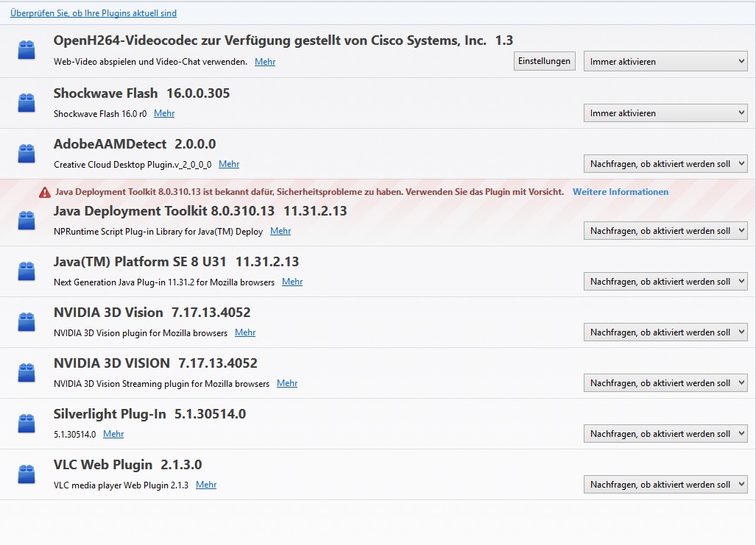Click the Shockwave Flash plugin icon
Screen dimensions: 756x545
click(27, 102)
